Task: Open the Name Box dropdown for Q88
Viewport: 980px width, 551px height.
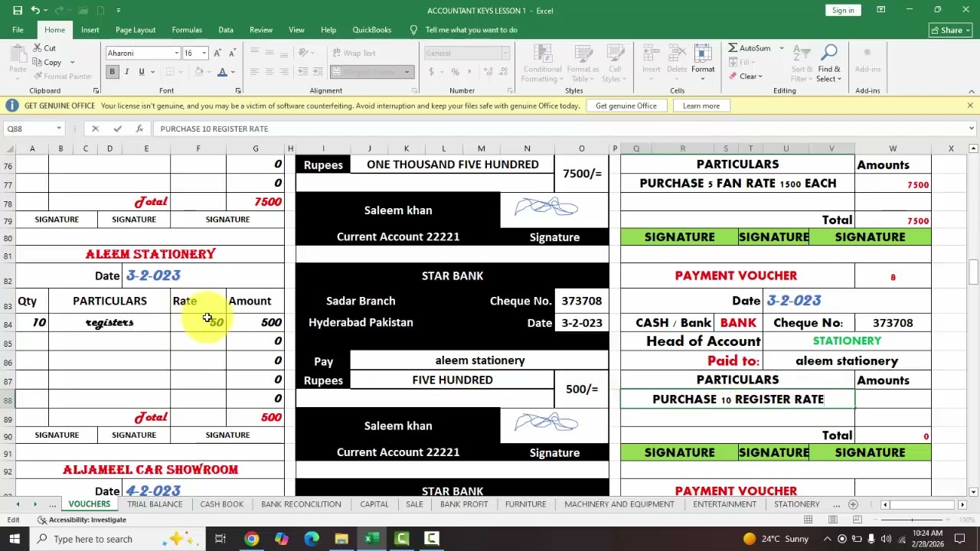Action: pos(58,129)
